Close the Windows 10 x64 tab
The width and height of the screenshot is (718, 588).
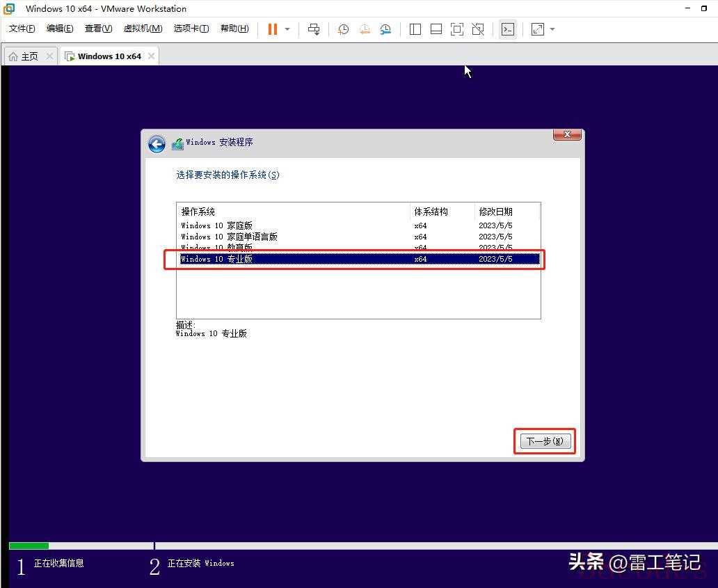pyautogui.click(x=151, y=56)
